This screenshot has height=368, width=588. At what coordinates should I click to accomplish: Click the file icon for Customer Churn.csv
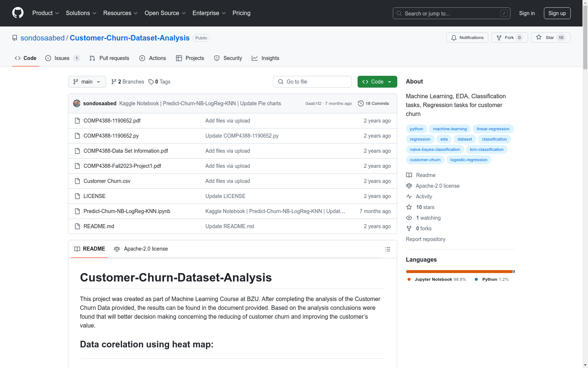[77, 181]
